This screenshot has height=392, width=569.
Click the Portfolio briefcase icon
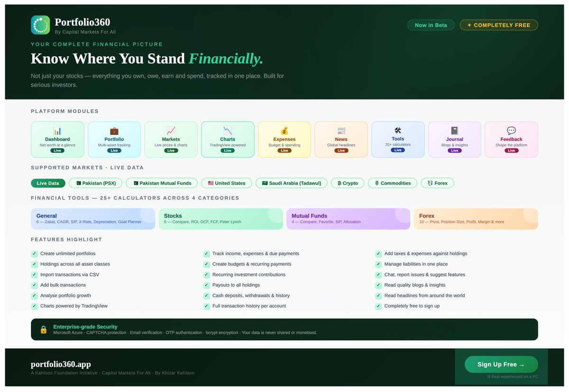[x=114, y=131]
